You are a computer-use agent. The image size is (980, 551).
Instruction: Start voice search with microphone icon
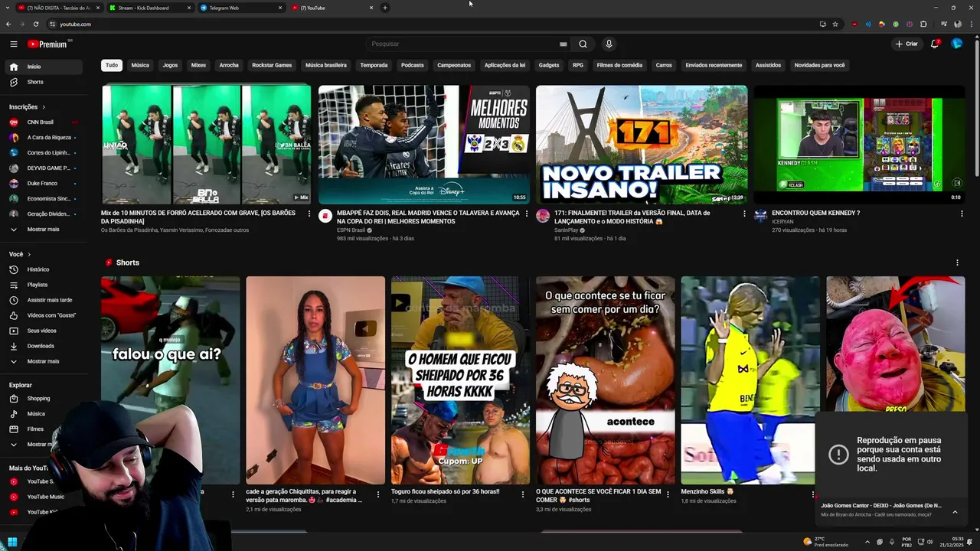(609, 44)
